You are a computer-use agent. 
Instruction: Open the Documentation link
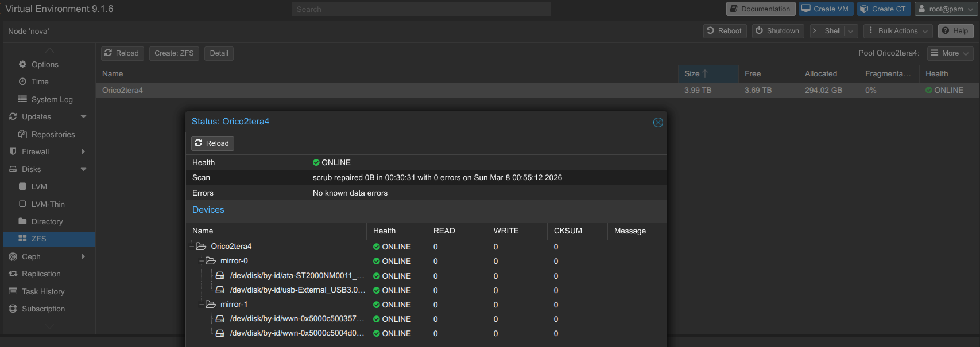click(x=760, y=9)
